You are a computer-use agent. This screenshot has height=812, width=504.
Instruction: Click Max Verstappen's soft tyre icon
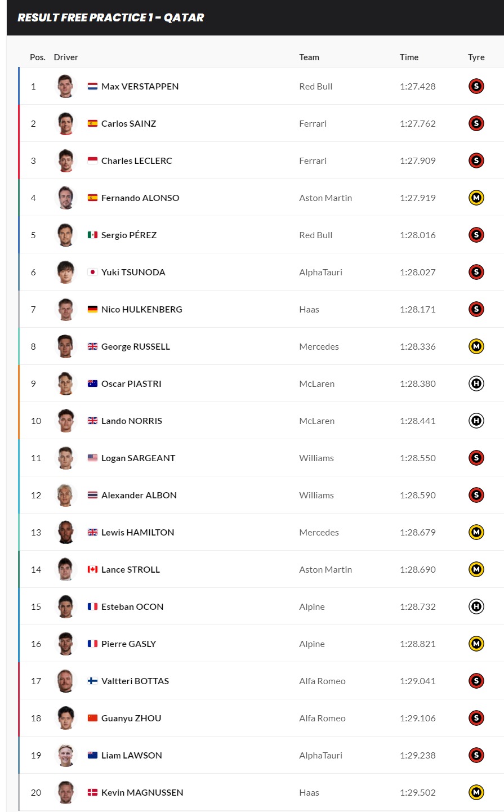tap(476, 86)
